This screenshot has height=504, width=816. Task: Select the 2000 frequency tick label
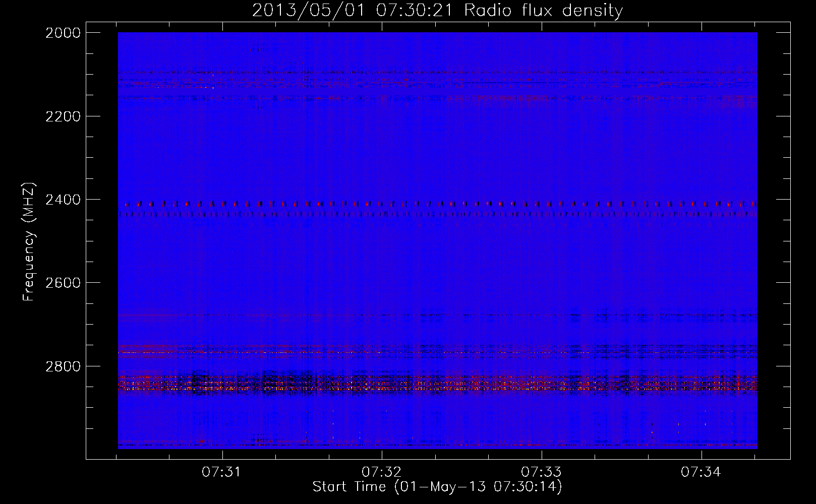63,33
